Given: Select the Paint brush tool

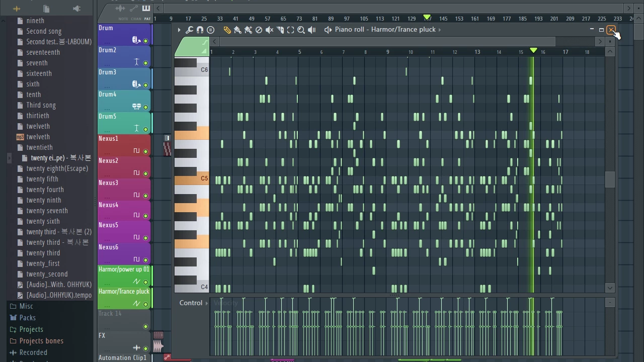Looking at the screenshot, I should tap(237, 30).
